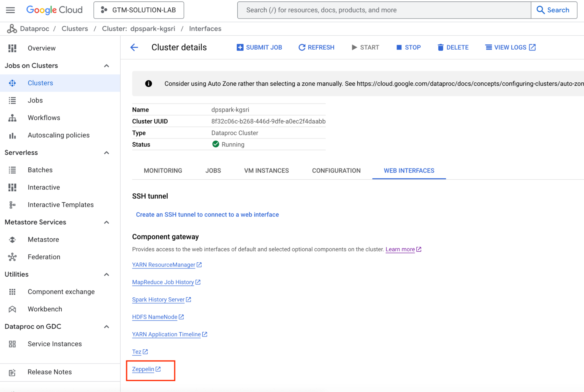
Task: Click the Delete cluster button
Action: click(453, 47)
